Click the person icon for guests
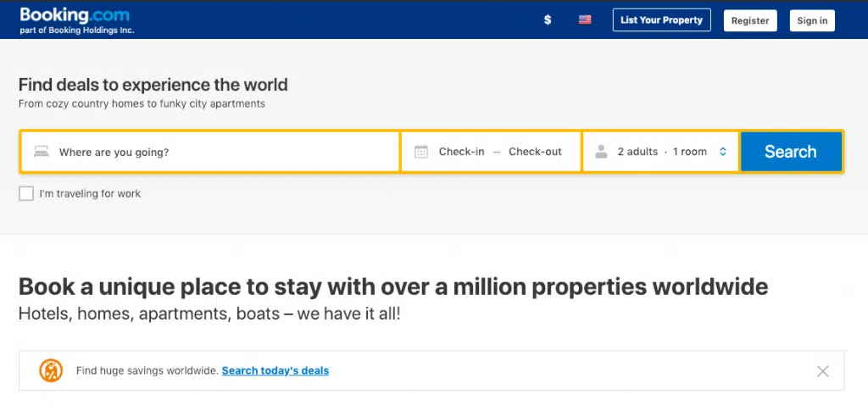This screenshot has width=868, height=411. pyautogui.click(x=602, y=152)
